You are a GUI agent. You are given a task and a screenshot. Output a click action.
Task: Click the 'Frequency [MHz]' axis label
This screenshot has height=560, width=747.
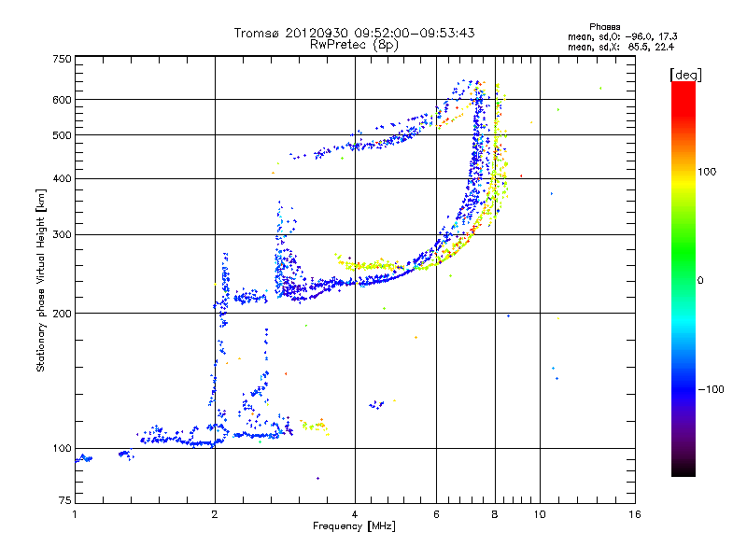point(354,526)
